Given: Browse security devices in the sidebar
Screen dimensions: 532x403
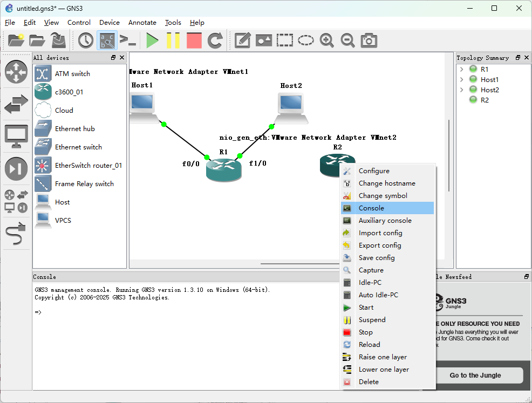Looking at the screenshot, I should (16, 169).
